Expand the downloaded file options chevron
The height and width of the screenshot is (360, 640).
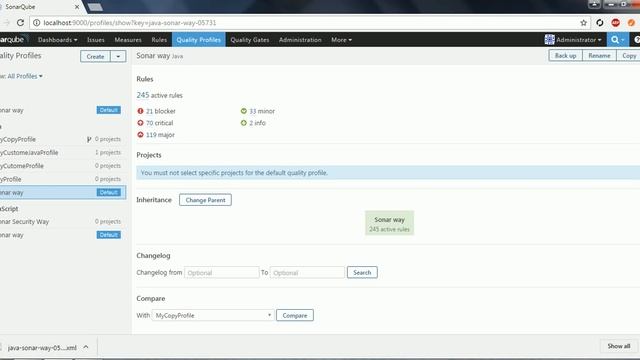86,347
